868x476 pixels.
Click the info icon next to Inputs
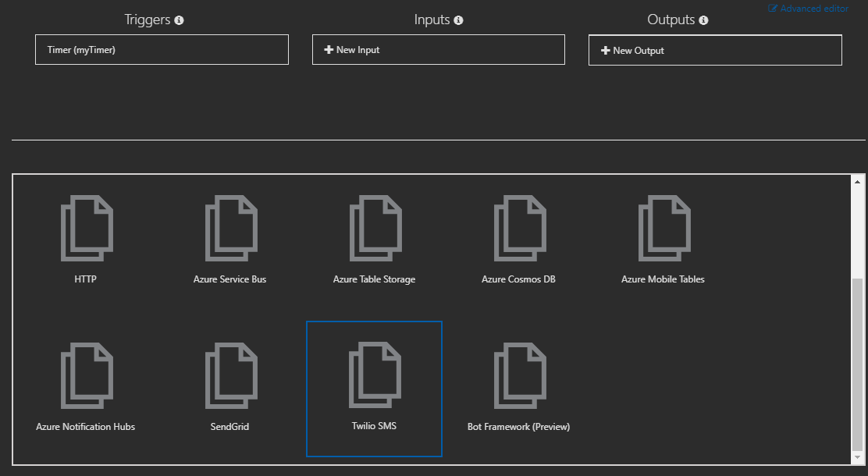(x=458, y=20)
